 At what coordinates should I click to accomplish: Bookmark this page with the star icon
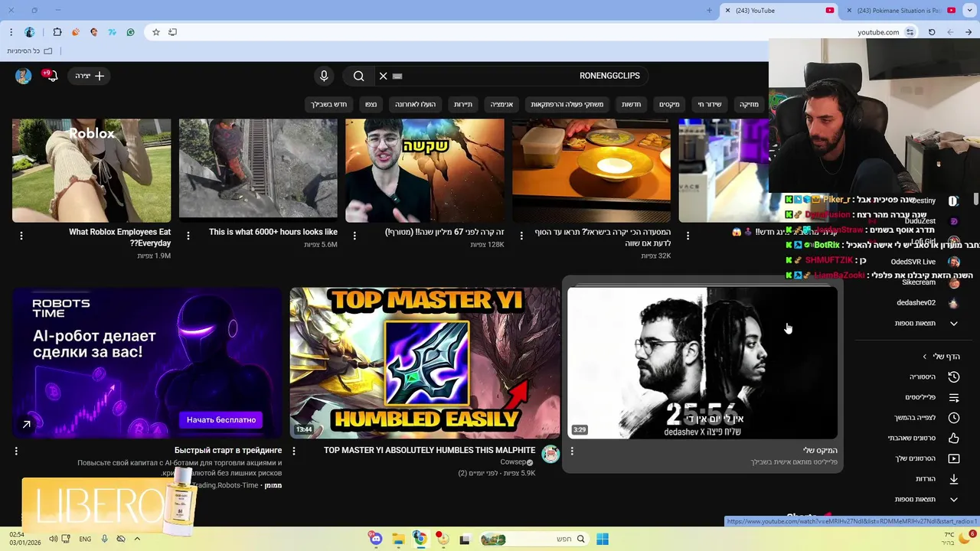pos(156,32)
